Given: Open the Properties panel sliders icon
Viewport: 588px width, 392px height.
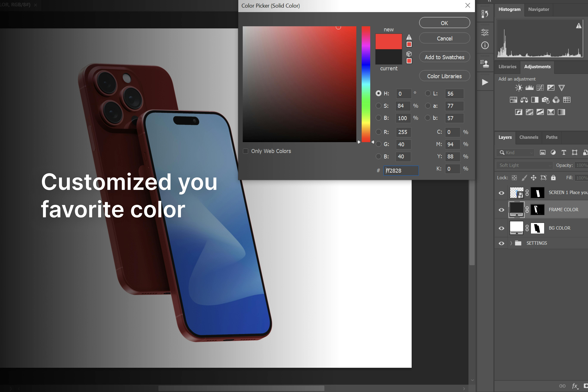Looking at the screenshot, I should (x=485, y=32).
